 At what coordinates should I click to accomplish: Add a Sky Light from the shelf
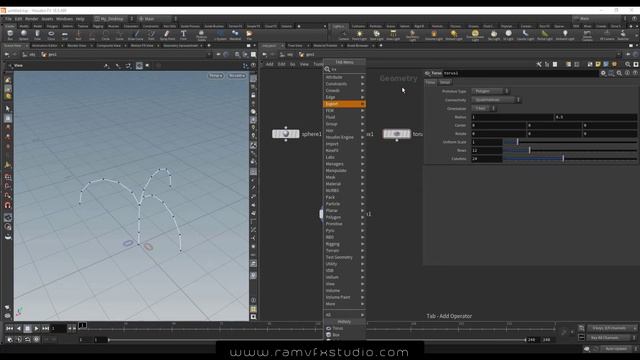click(x=493, y=36)
